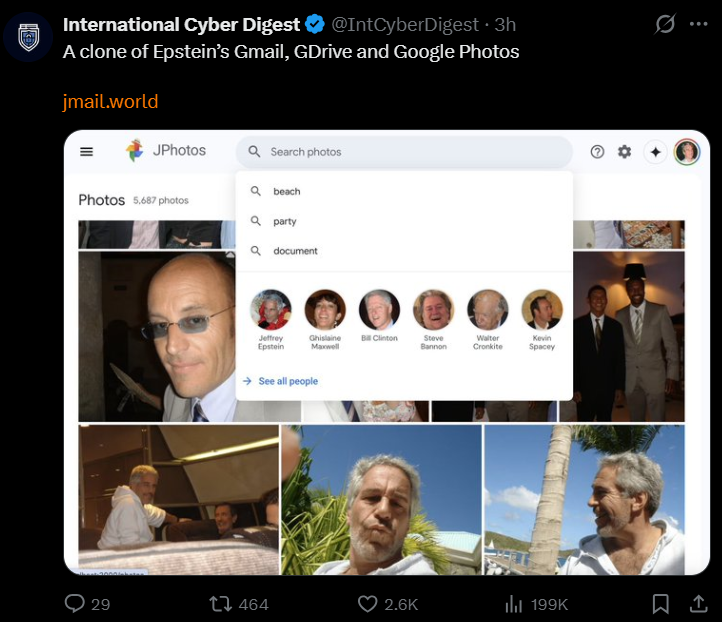Select the 'beach' search suggestion

pos(404,191)
